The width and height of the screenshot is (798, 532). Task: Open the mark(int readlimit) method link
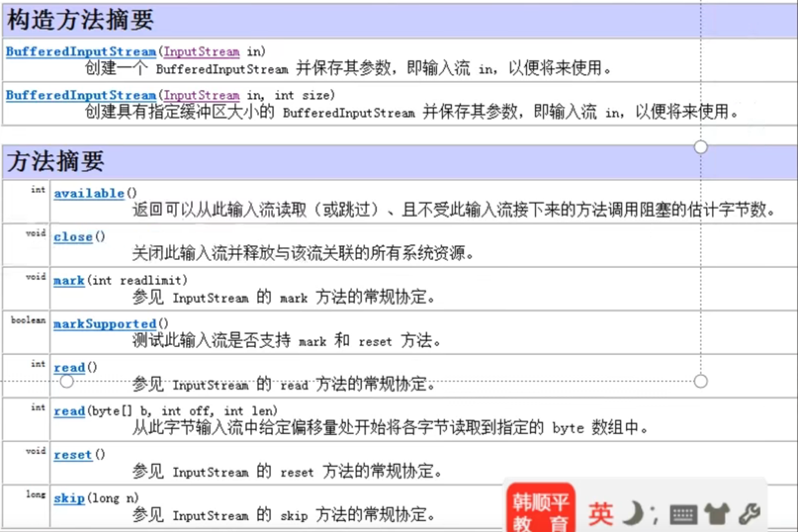pyautogui.click(x=69, y=281)
